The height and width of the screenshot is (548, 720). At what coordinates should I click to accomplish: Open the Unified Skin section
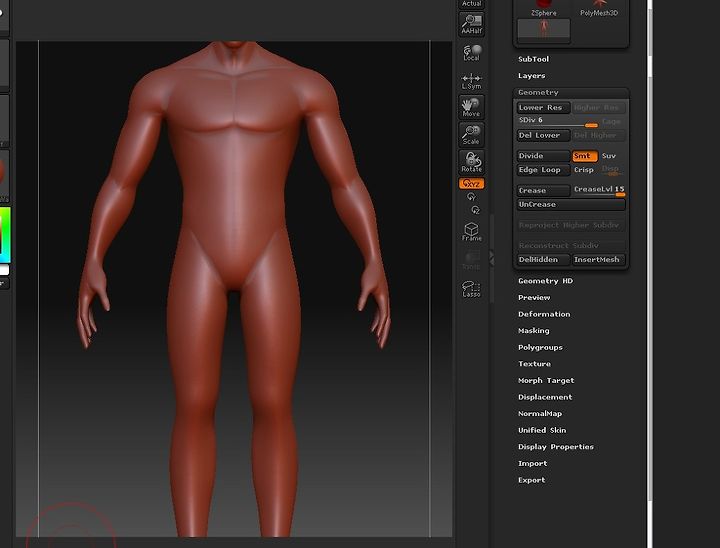(542, 430)
